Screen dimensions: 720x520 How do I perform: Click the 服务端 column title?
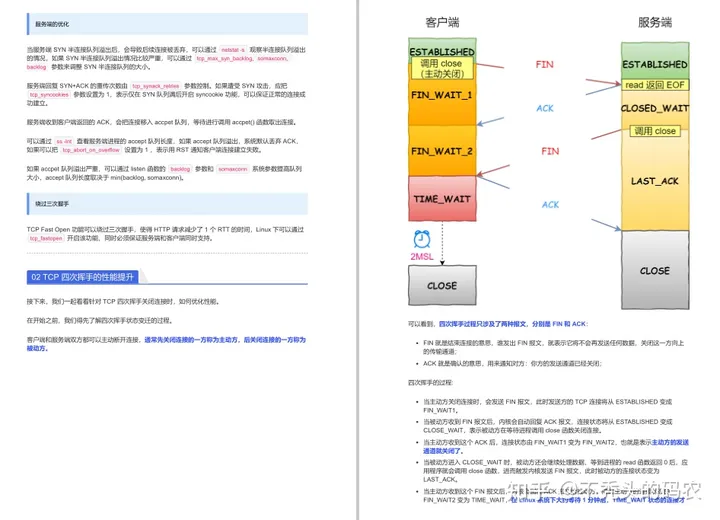click(x=655, y=23)
